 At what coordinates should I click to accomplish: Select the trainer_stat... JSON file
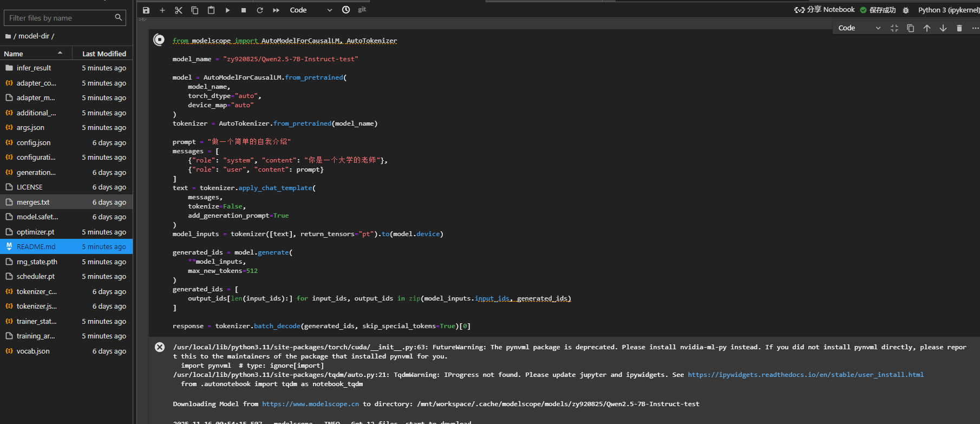pos(66,321)
